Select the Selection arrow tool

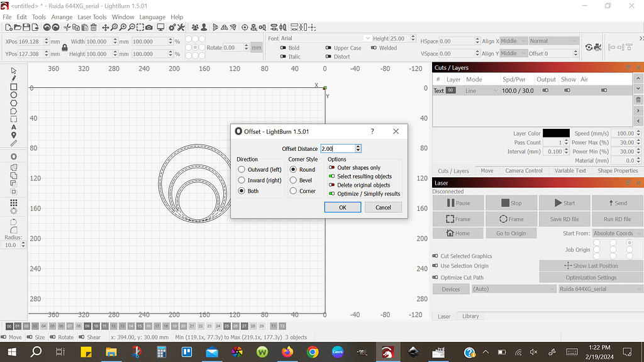(13, 71)
